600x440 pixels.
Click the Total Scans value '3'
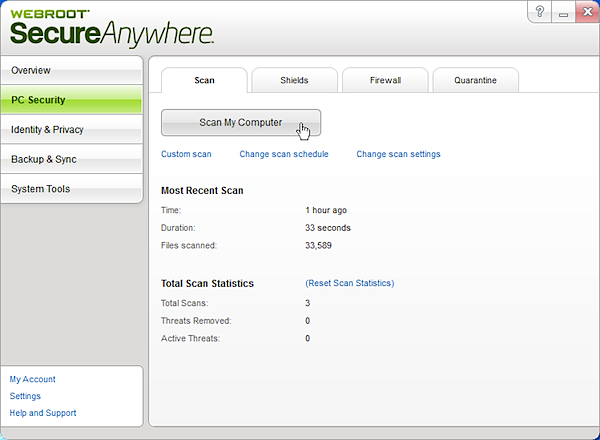click(x=308, y=303)
